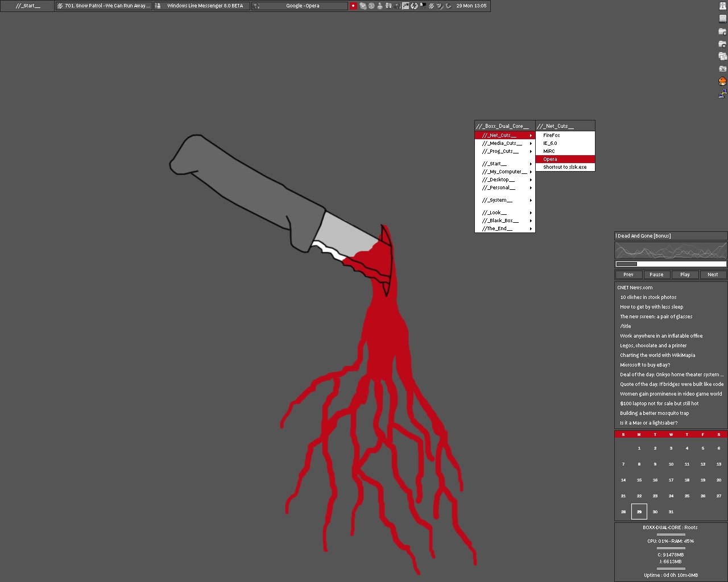Expand //_Prog_Cuts__ submenu arrow
The height and width of the screenshot is (582, 728).
[531, 151]
